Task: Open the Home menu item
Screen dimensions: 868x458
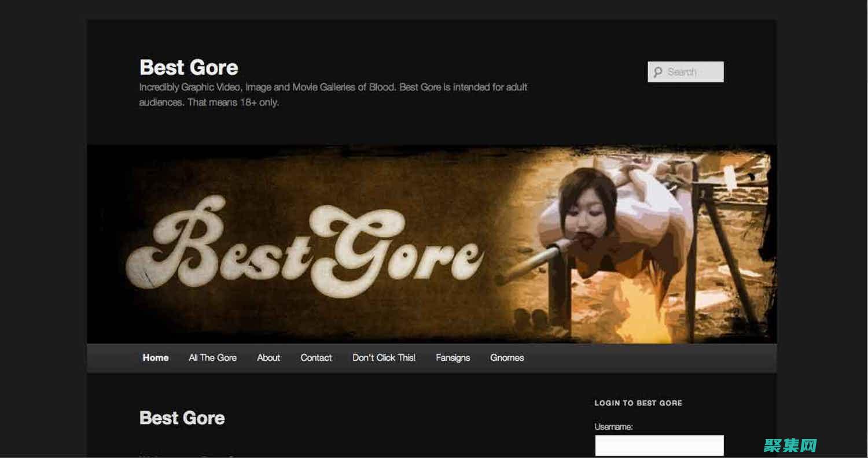Action: tap(156, 358)
